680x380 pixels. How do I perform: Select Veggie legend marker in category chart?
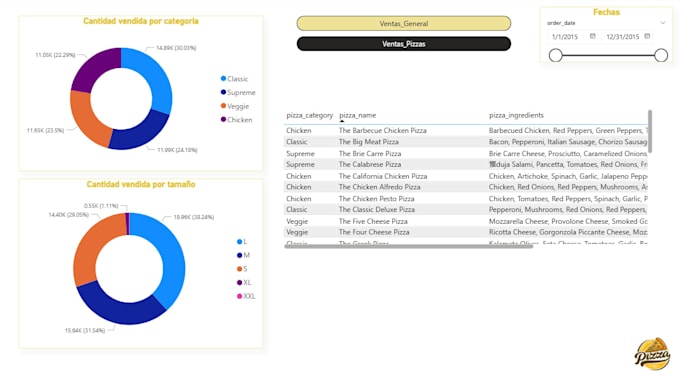[x=223, y=106]
